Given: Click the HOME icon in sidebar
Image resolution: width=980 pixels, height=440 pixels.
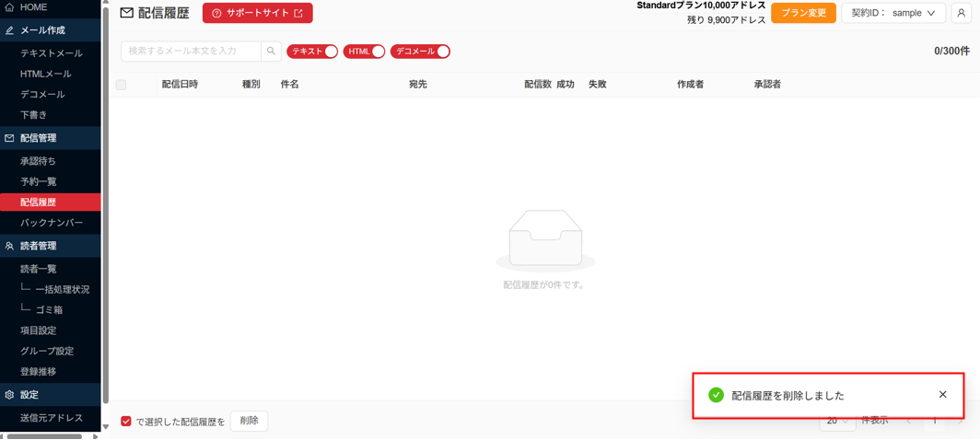Looking at the screenshot, I should pos(9,7).
